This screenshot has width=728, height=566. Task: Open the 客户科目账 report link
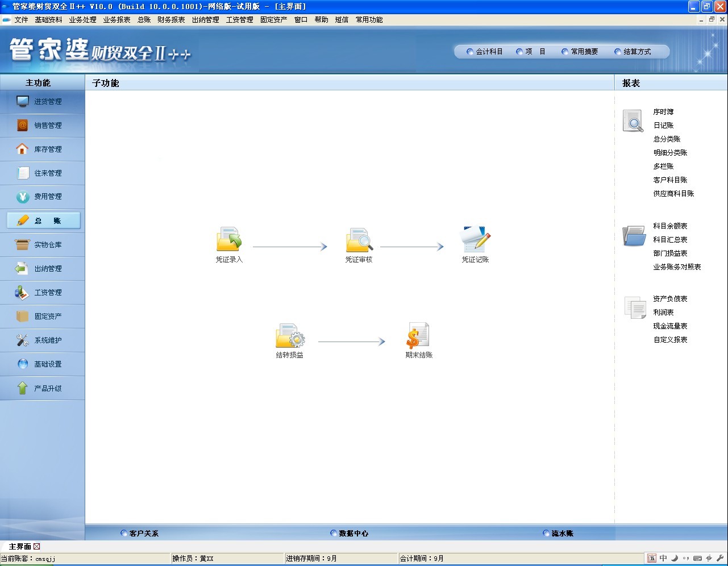[670, 180]
